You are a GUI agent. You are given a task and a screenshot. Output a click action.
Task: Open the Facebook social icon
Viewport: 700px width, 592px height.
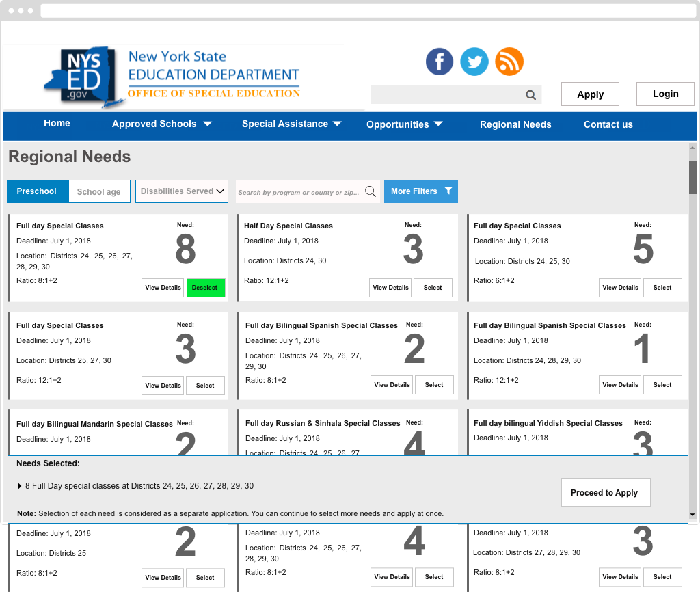click(440, 62)
